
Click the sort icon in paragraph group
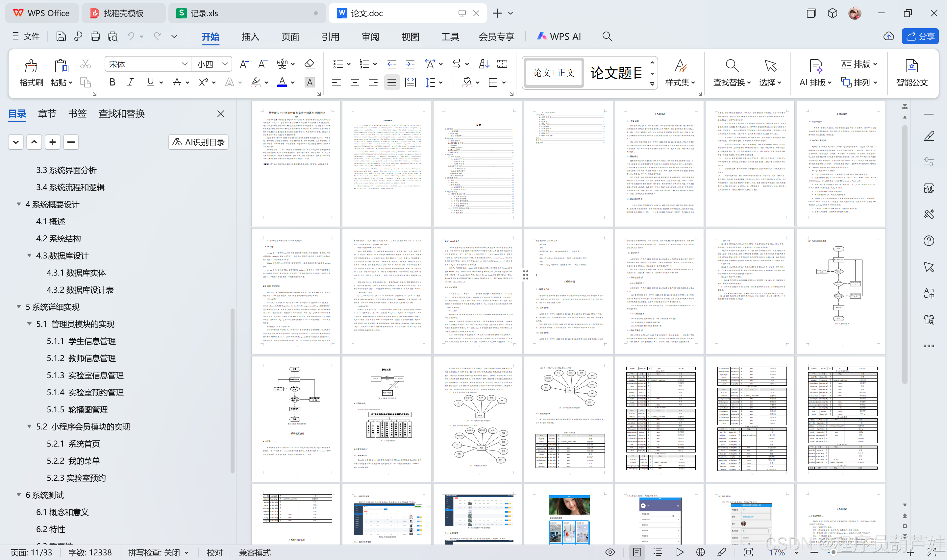tap(484, 64)
